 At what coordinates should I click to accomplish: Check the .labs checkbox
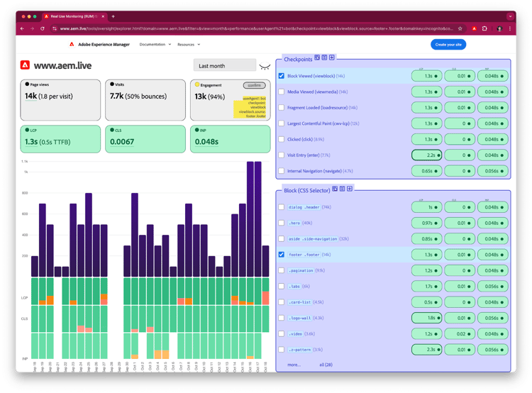(282, 286)
